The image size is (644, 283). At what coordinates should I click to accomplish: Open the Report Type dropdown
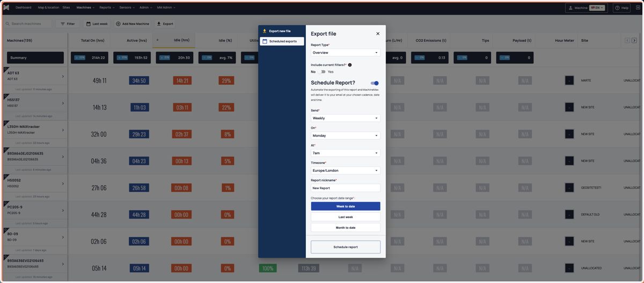[346, 53]
